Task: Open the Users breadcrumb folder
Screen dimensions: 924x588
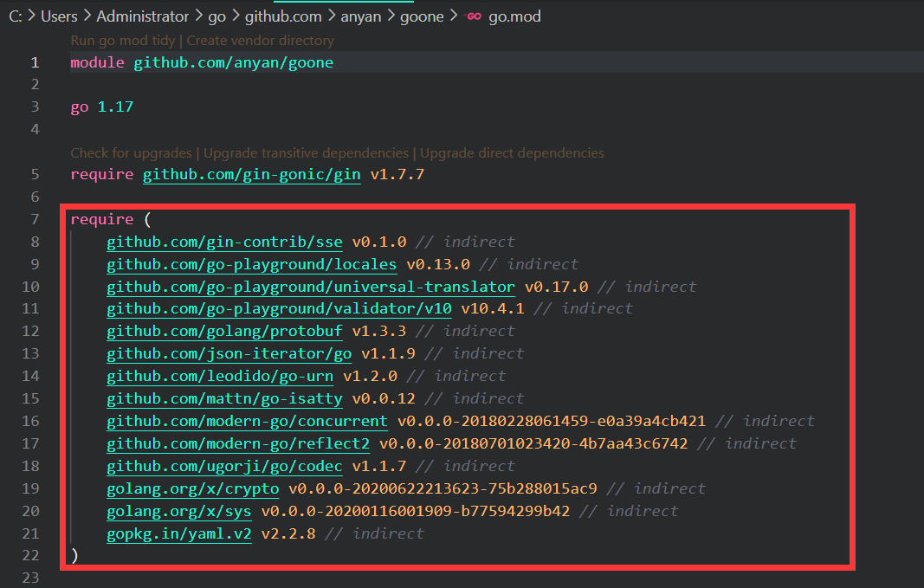Action: (59, 16)
